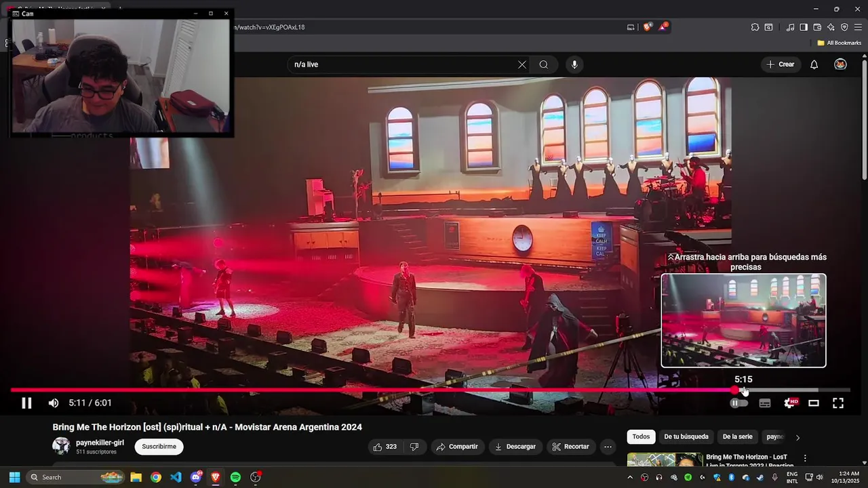Image resolution: width=868 pixels, height=488 pixels.
Task: Click the seek preview thumbnail at 5:15
Action: [743, 321]
